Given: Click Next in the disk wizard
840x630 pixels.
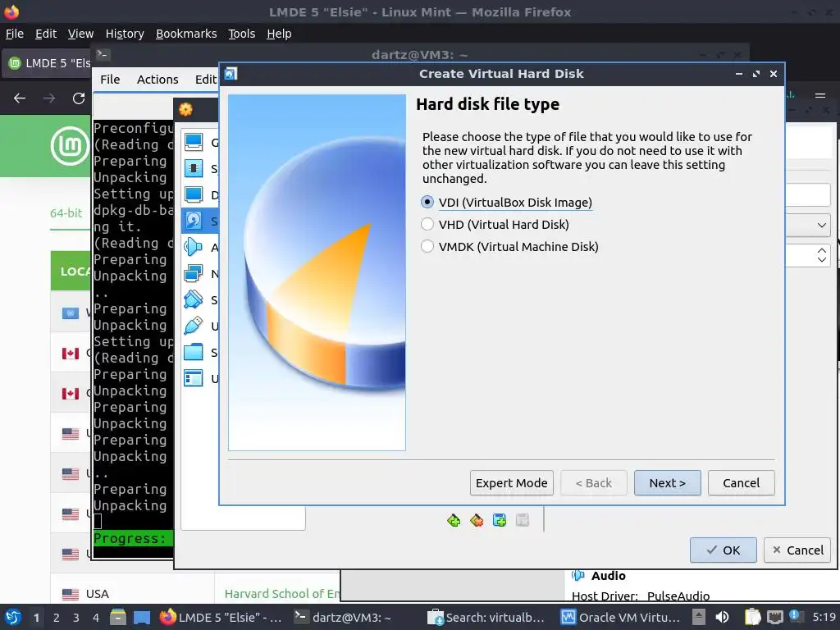Looking at the screenshot, I should coord(667,482).
